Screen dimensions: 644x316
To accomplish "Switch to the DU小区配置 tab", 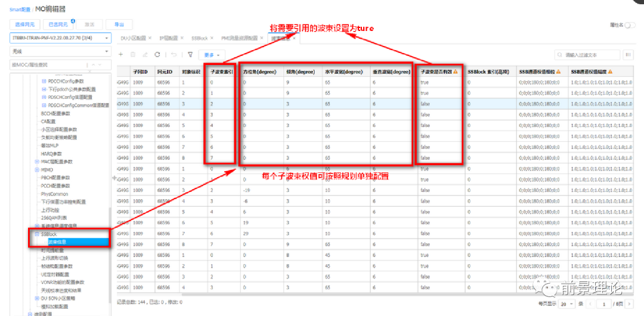I will tap(133, 38).
